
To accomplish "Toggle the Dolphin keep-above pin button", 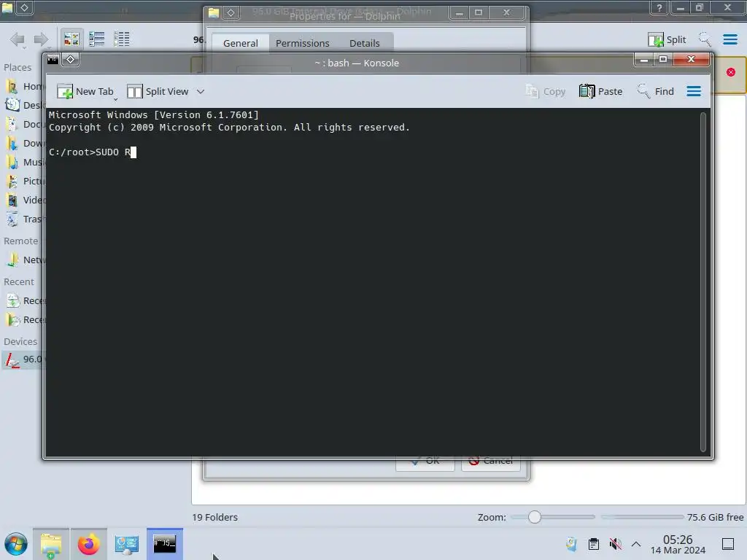I will click(x=25, y=7).
